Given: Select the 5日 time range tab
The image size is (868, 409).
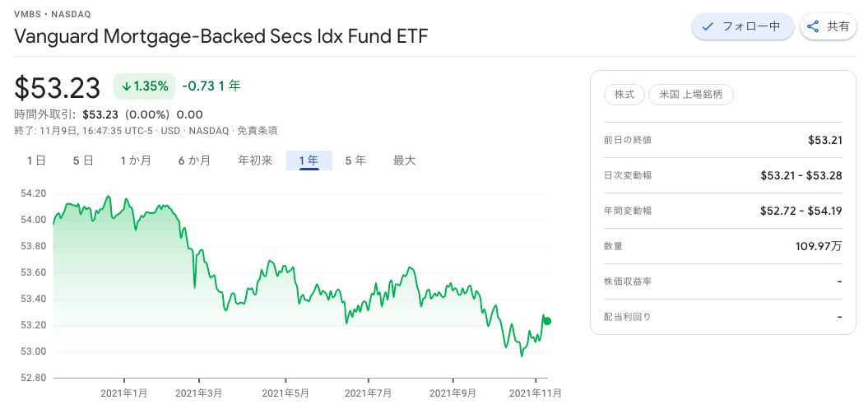Looking at the screenshot, I should tap(83, 161).
